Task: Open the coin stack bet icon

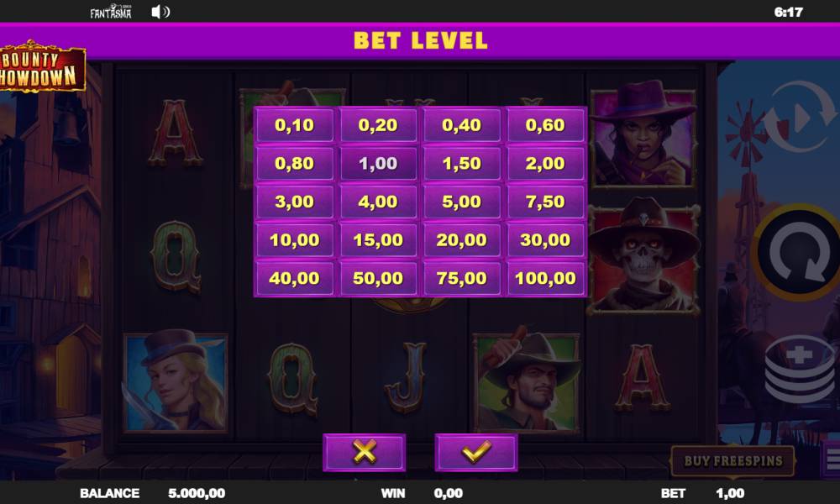Action: click(801, 370)
